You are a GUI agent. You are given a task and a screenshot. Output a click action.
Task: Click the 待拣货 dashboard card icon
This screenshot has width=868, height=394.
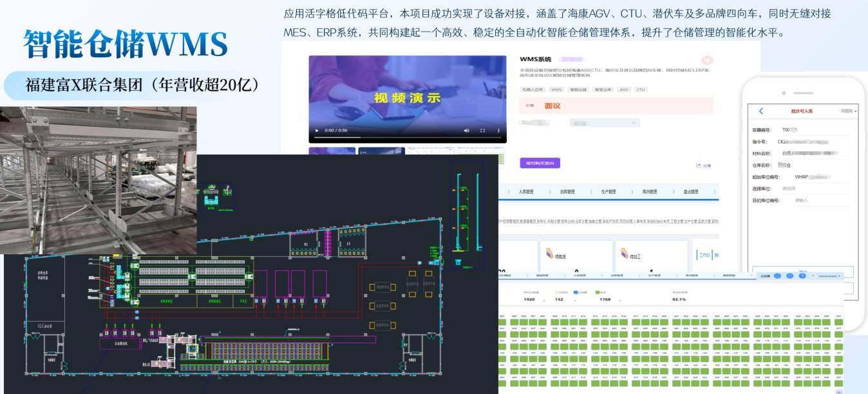[x=549, y=252]
